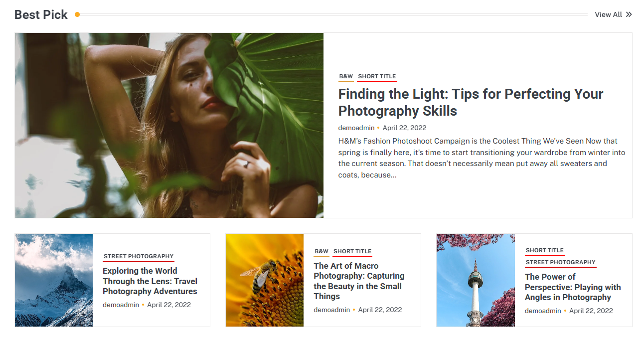The image size is (644, 347).
Task: Open the tower with cherry blossoms thumbnail
Action: coord(476,280)
